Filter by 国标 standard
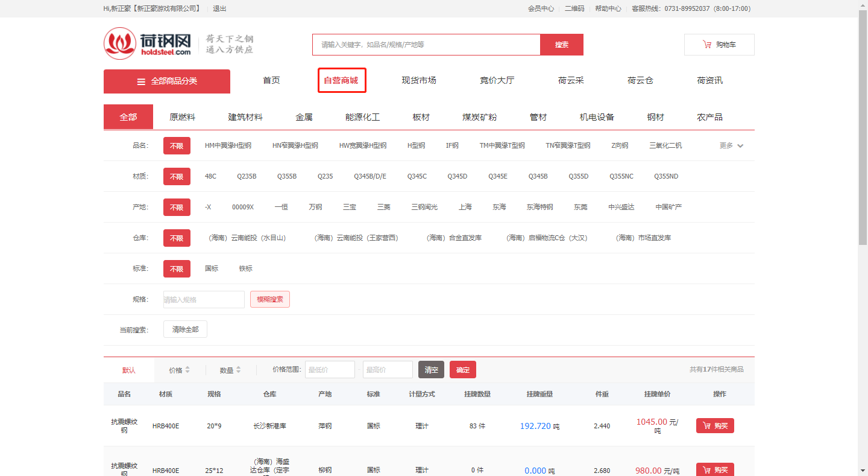Viewport: 868px width, 476px height. pyautogui.click(x=212, y=268)
